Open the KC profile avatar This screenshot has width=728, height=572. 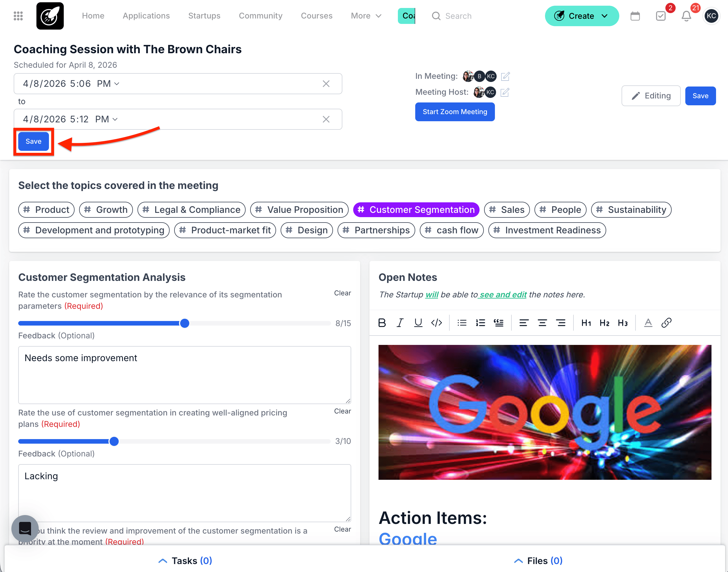point(711,16)
